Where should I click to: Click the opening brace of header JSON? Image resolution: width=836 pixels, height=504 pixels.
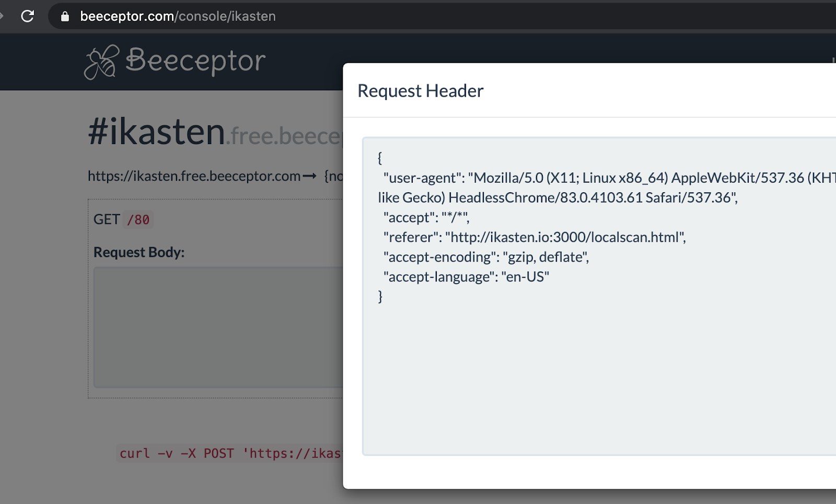pyautogui.click(x=380, y=158)
